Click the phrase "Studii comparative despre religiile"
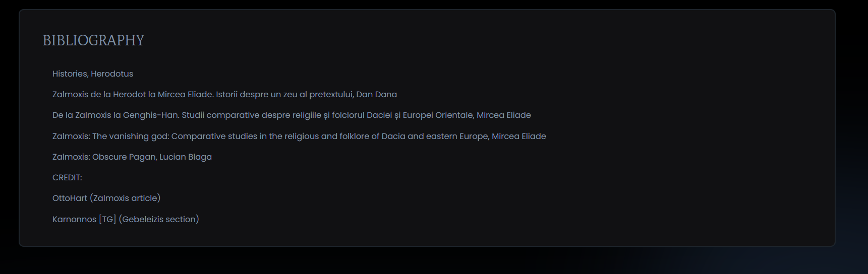868x274 pixels. pyautogui.click(x=251, y=115)
